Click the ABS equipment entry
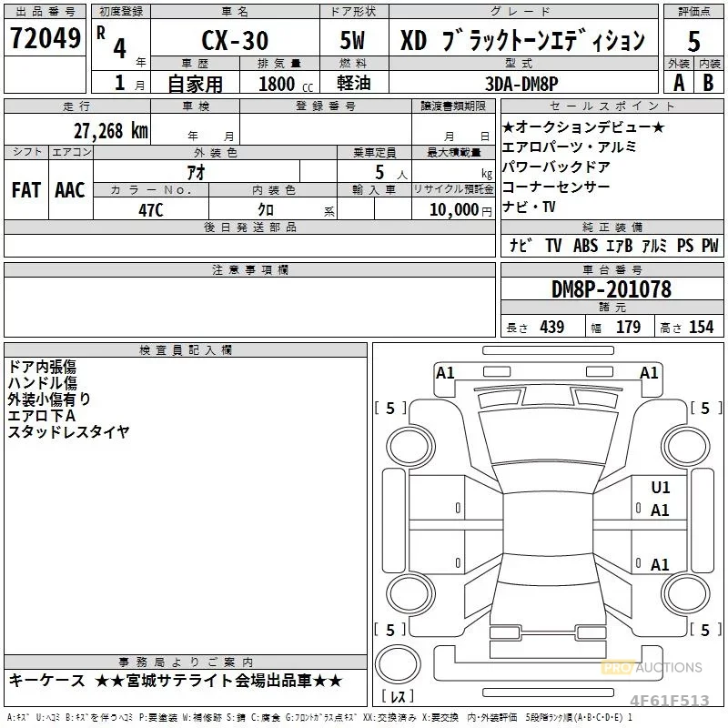 (585, 246)
